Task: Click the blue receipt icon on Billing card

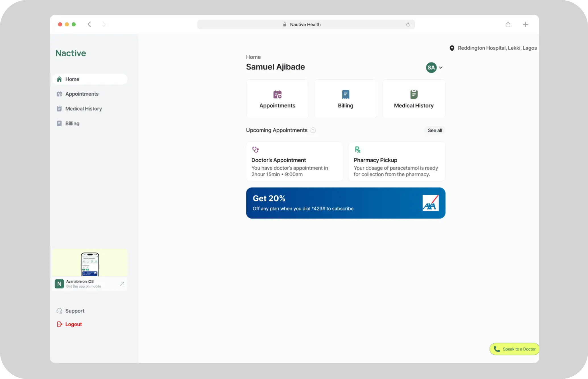Action: point(346,94)
